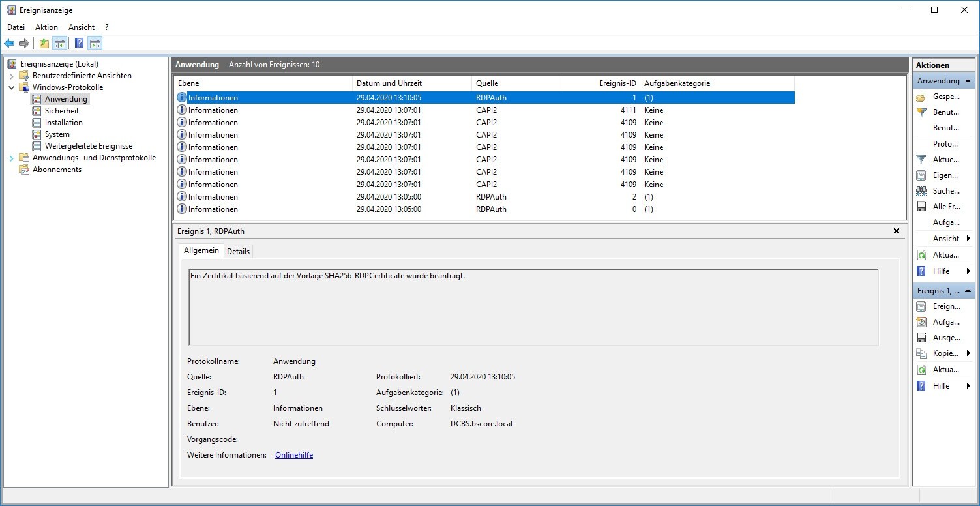This screenshot has height=506, width=980.
Task: Open saved log via the Gespe... folder icon
Action: [921, 97]
